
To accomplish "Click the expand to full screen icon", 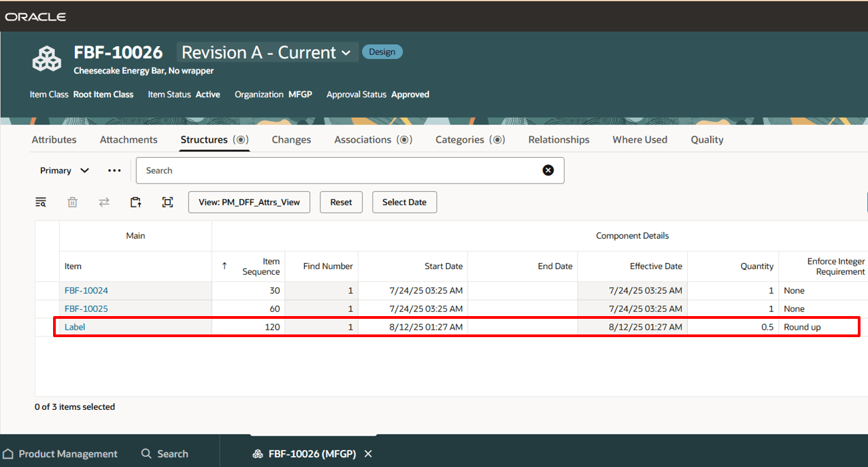I will click(x=167, y=202).
